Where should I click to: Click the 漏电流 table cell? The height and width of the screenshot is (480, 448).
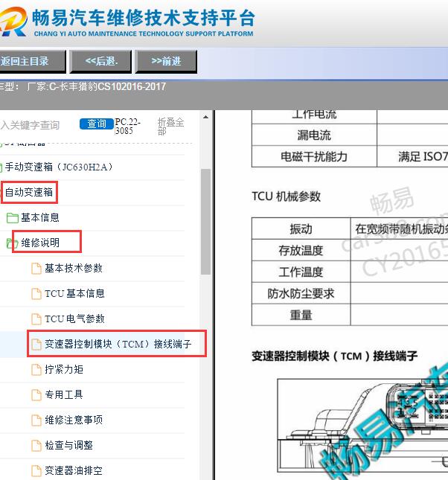tap(314, 135)
